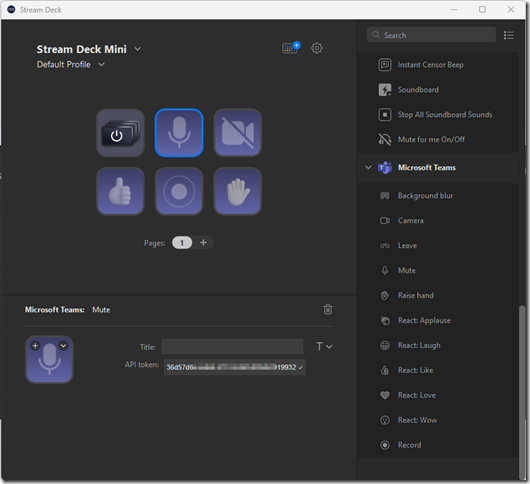Delete the action with the trash icon
The image size is (530, 484).
coord(328,309)
